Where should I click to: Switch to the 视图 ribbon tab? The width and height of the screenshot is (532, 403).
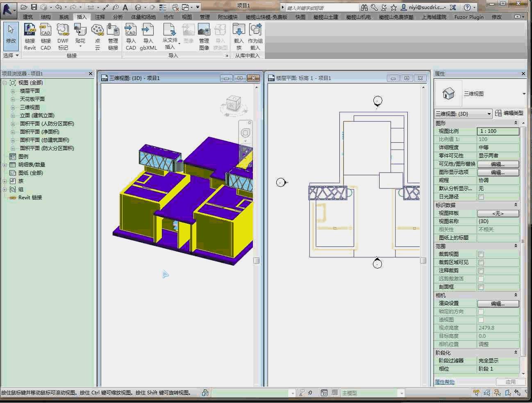point(186,17)
